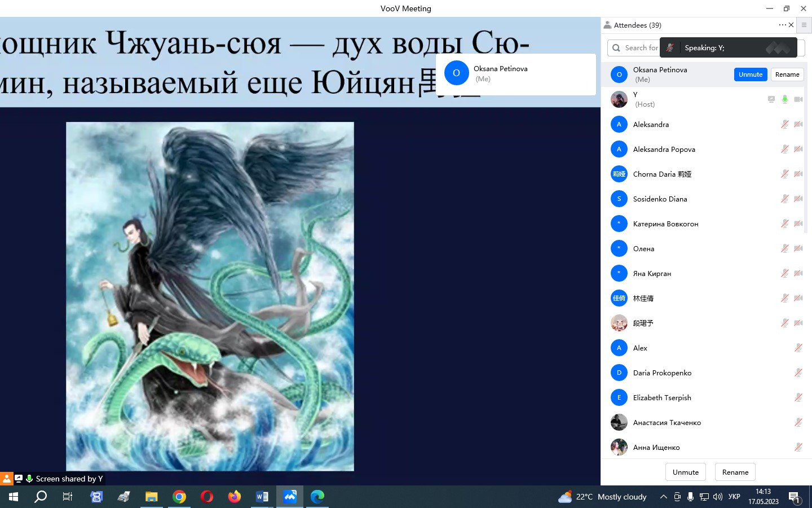Click the green microphone icon near Screen shared by Y
Image resolution: width=812 pixels, height=508 pixels.
coord(29,479)
